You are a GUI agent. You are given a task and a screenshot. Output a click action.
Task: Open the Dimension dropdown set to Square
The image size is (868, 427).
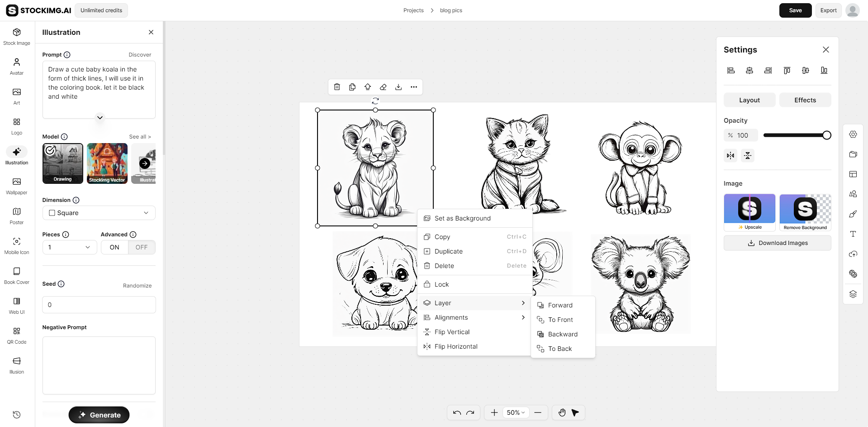tap(99, 212)
